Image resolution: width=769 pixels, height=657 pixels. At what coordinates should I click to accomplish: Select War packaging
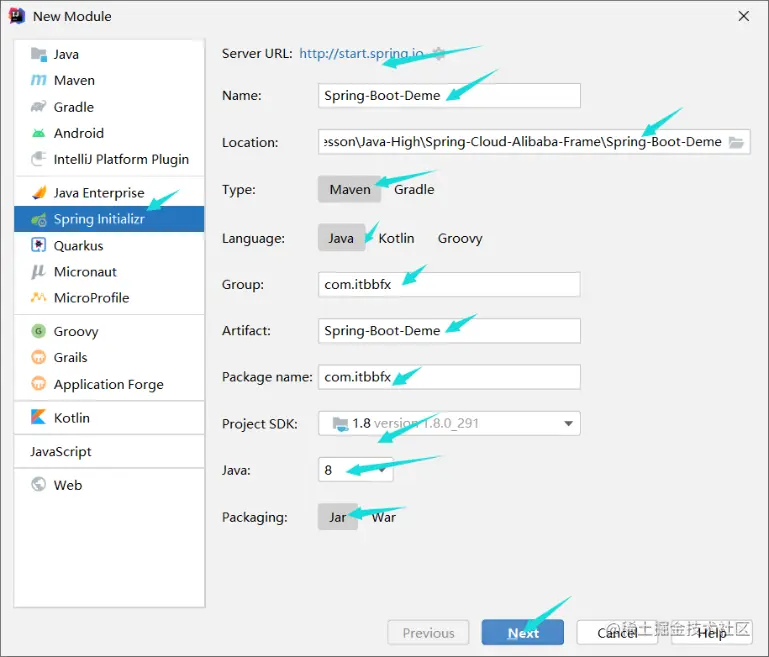click(384, 517)
